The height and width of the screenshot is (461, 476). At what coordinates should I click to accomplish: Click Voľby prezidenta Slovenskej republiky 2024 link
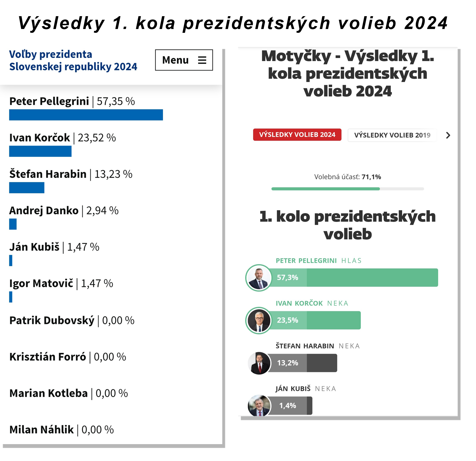click(73, 60)
